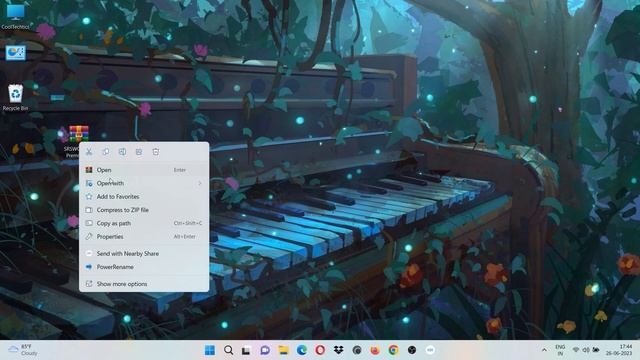Choose Open from the context menu

click(144, 170)
